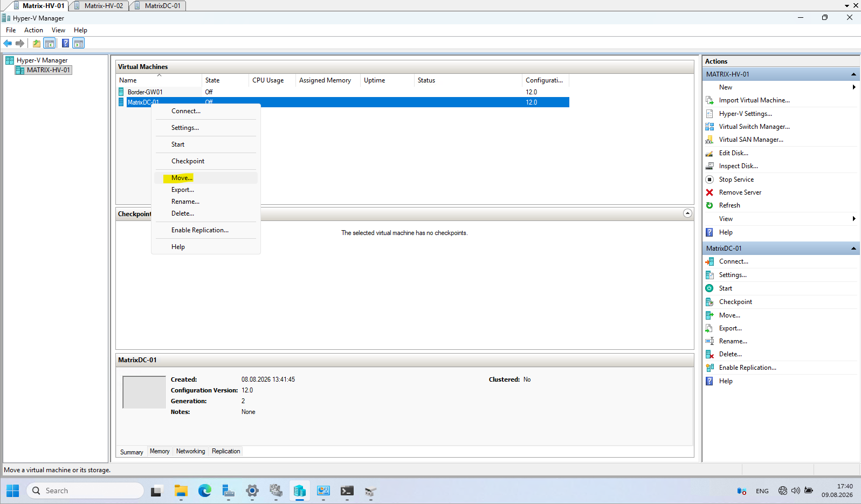The height and width of the screenshot is (504, 861).
Task: Click Move under MatrixDC-01 in Actions pane
Action: coord(729,315)
